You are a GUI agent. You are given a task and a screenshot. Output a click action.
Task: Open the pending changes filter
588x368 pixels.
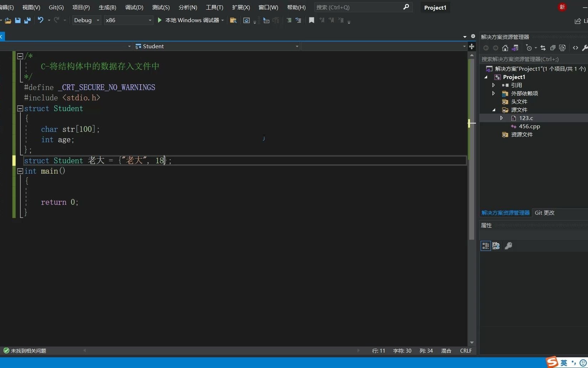coord(529,48)
